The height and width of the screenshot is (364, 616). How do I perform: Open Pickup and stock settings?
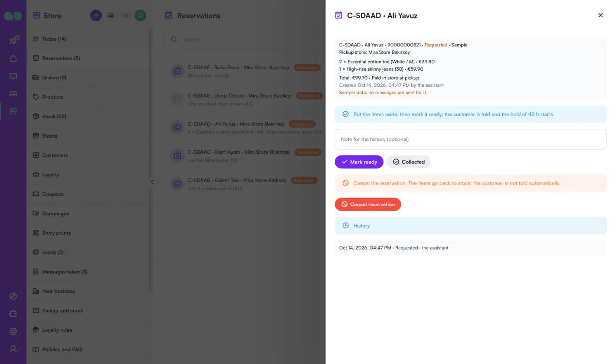[x=89, y=311]
